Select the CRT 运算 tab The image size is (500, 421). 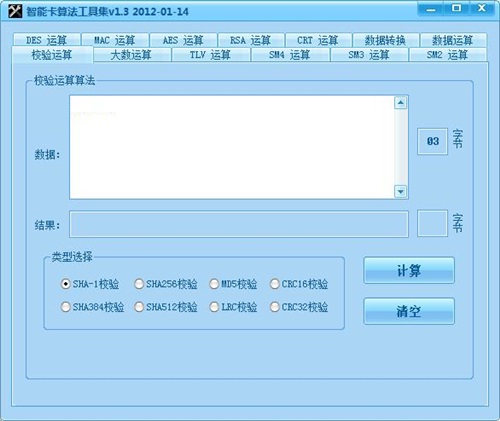tap(318, 40)
